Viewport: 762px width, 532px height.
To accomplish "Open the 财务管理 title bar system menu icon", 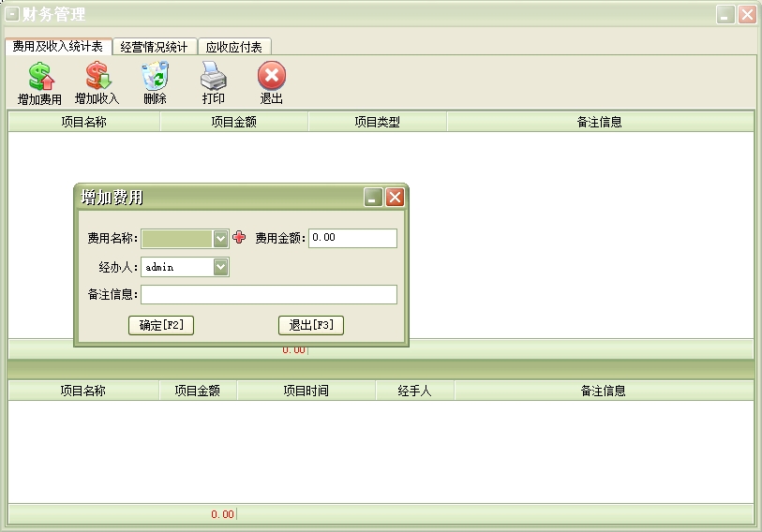I will 12,14.
